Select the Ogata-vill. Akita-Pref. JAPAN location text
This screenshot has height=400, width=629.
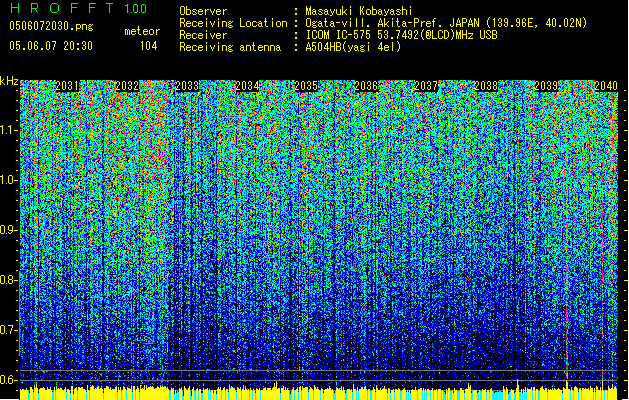[x=446, y=23]
